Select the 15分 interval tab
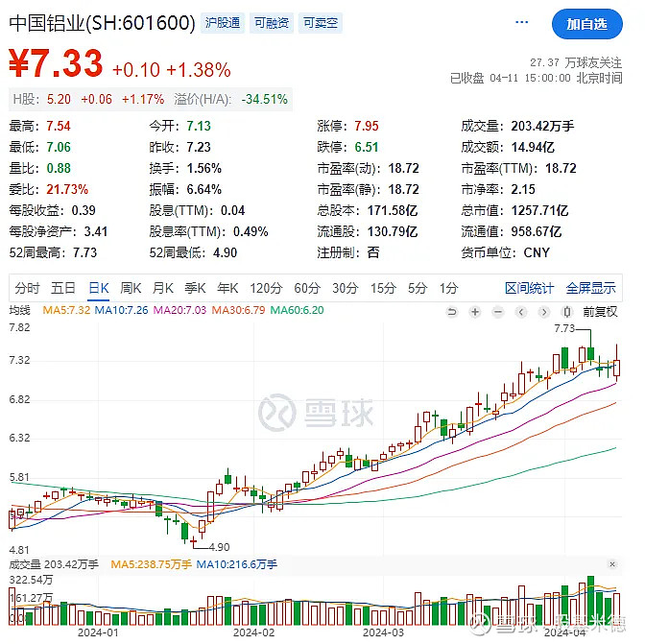 pyautogui.click(x=383, y=288)
